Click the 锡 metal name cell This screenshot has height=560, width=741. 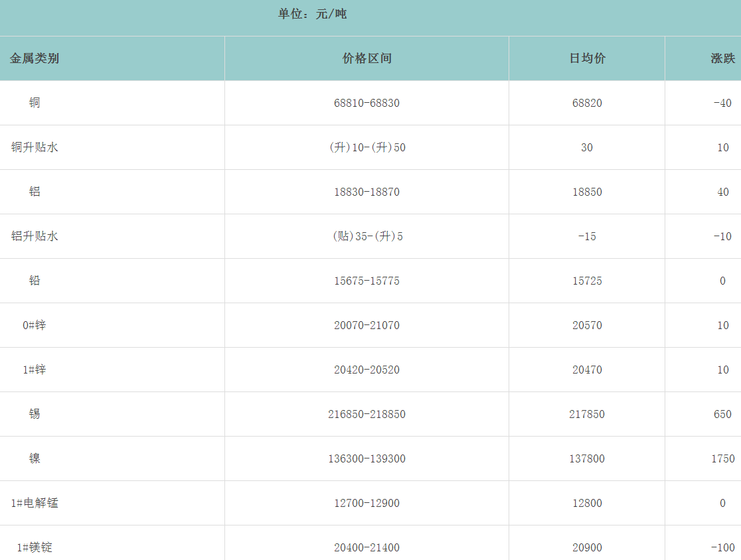(x=35, y=414)
